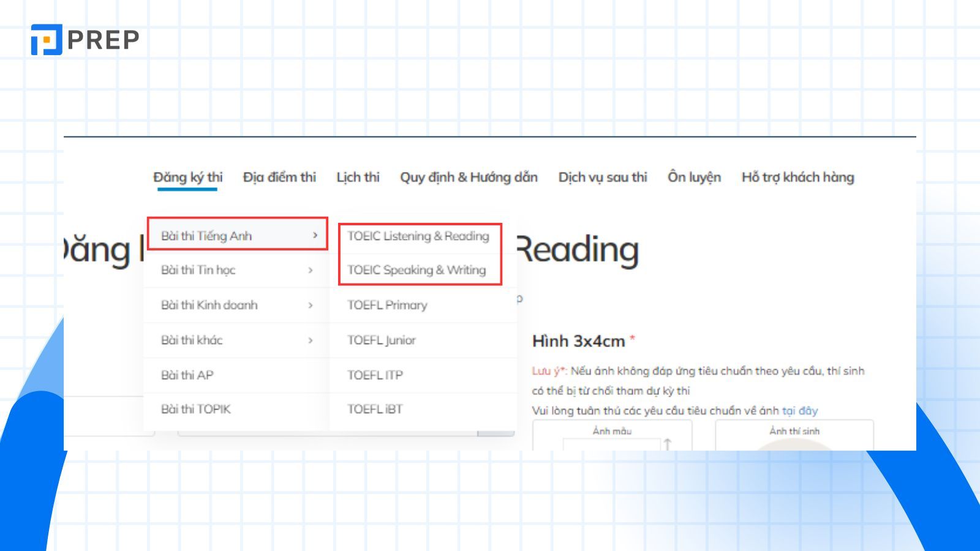Select Bài thi khác submenu item

click(238, 340)
